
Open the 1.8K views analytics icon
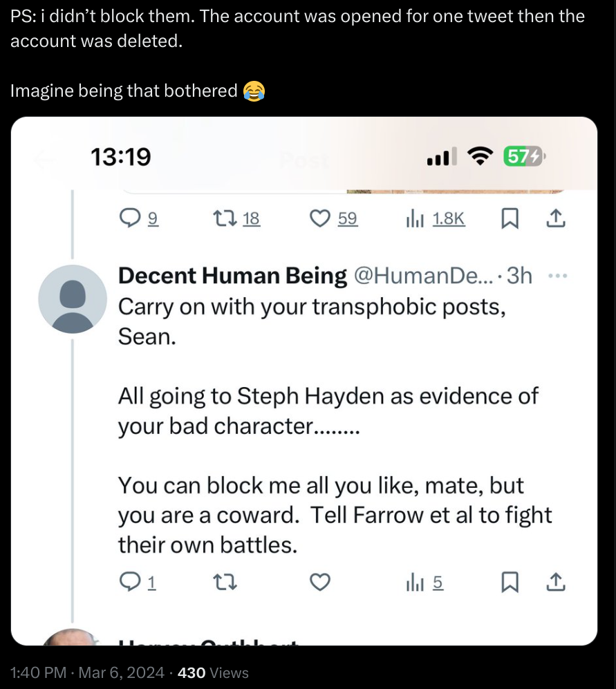click(x=415, y=219)
